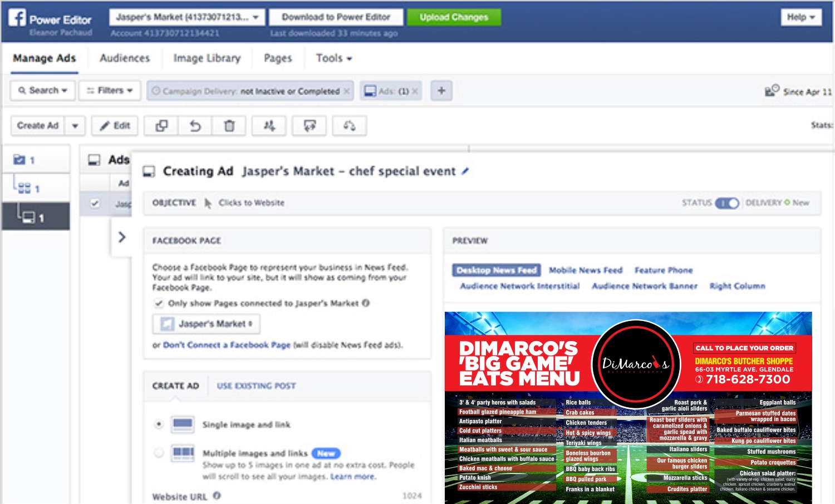This screenshot has height=504, width=835.
Task: Click the DiMarco's Big Game Eats Menu ad image
Action: [628, 408]
